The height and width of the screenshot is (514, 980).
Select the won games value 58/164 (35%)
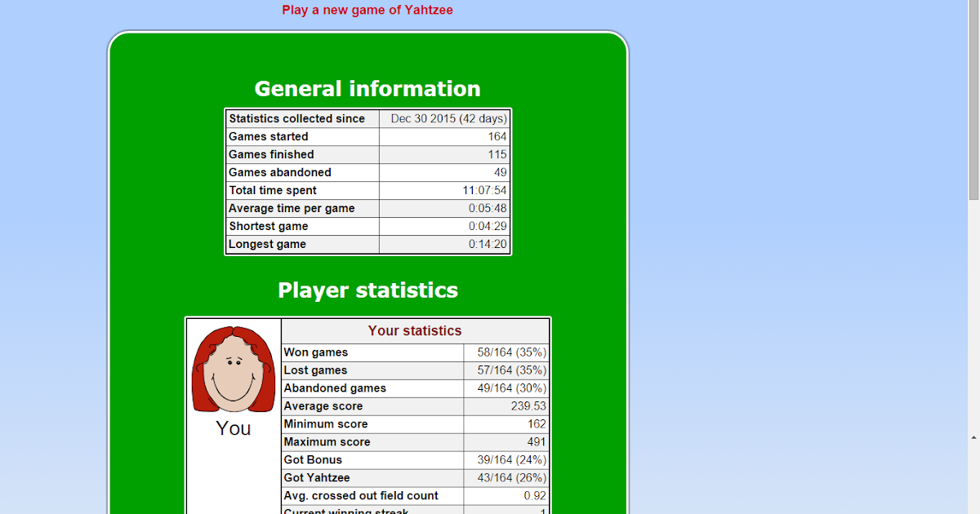(512, 352)
